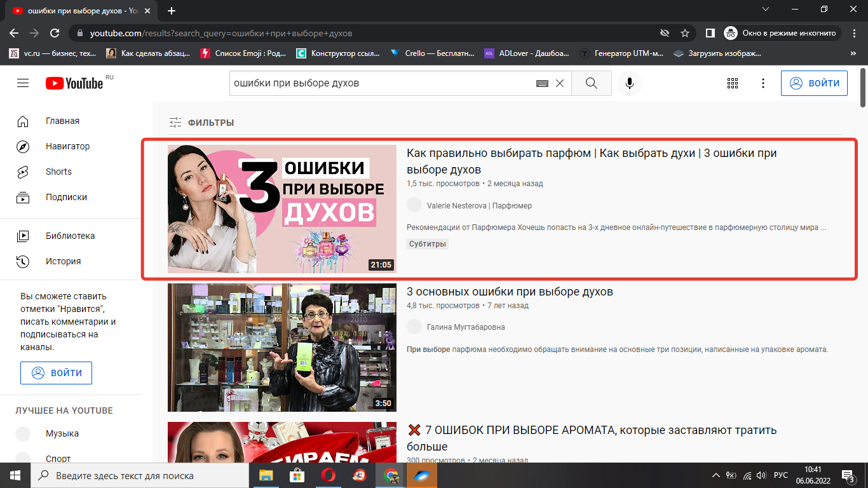Click in the YouTube search input field
The width and height of the screenshot is (868, 488).
coord(381,83)
